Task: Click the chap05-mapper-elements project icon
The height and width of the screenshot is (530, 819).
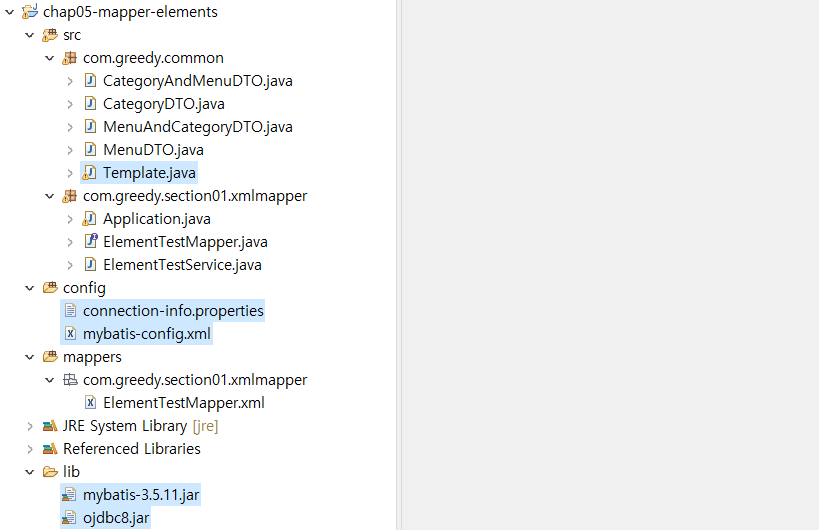Action: [x=30, y=11]
